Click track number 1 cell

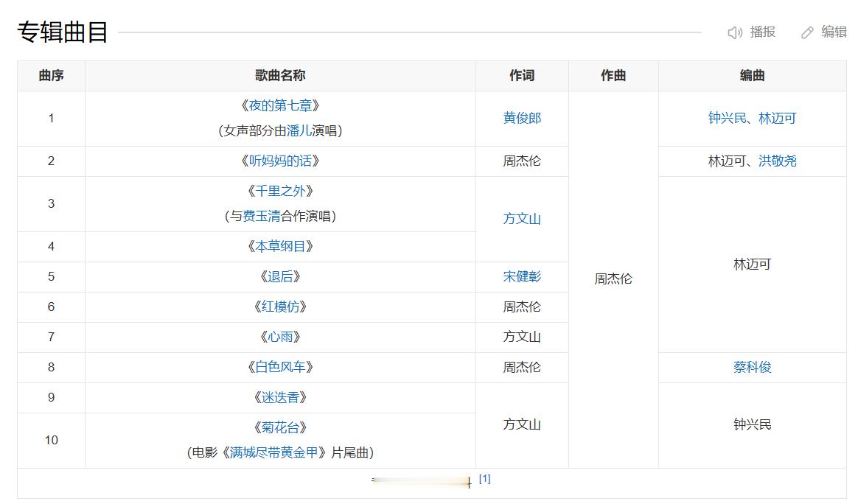[x=51, y=118]
